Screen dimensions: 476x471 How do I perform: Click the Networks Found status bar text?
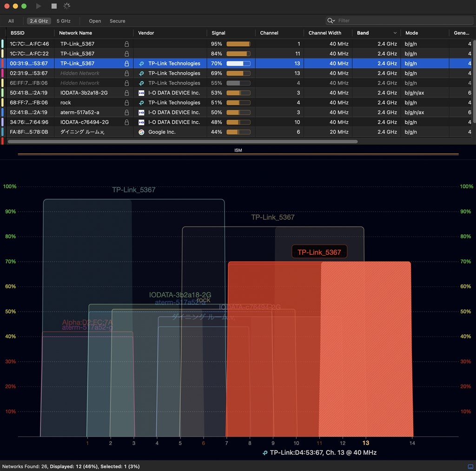[71, 466]
